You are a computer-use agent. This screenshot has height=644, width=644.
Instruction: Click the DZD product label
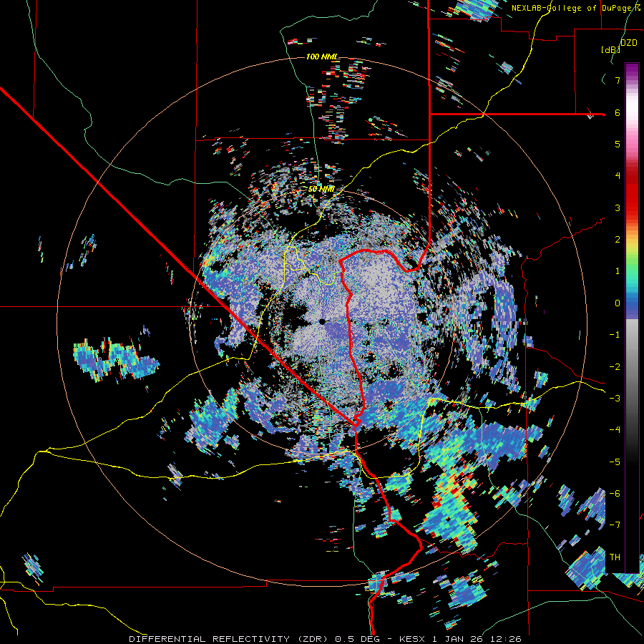[x=628, y=43]
